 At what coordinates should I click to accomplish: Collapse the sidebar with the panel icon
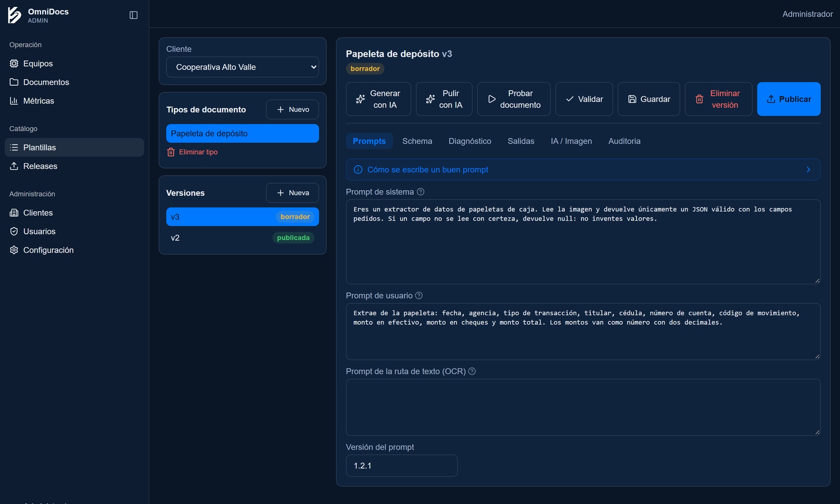(133, 15)
